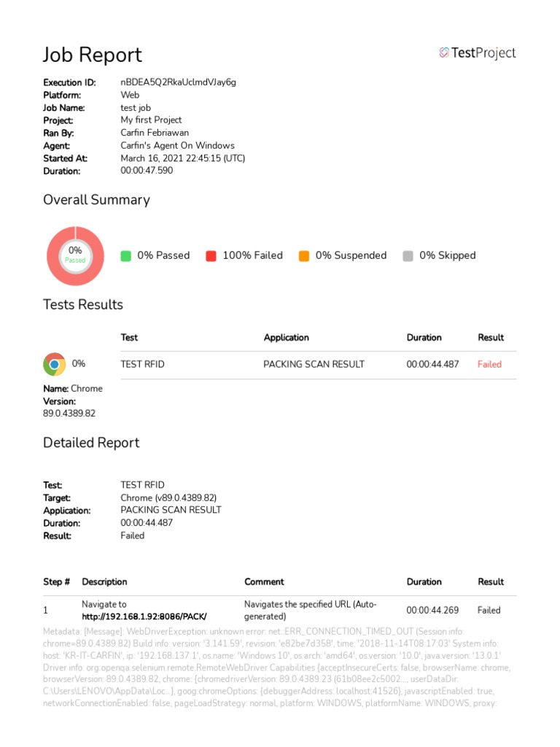Click test duration 00:00:44.487 in results table
Image resolution: width=560 pixels, height=747 pixels.
click(x=432, y=365)
